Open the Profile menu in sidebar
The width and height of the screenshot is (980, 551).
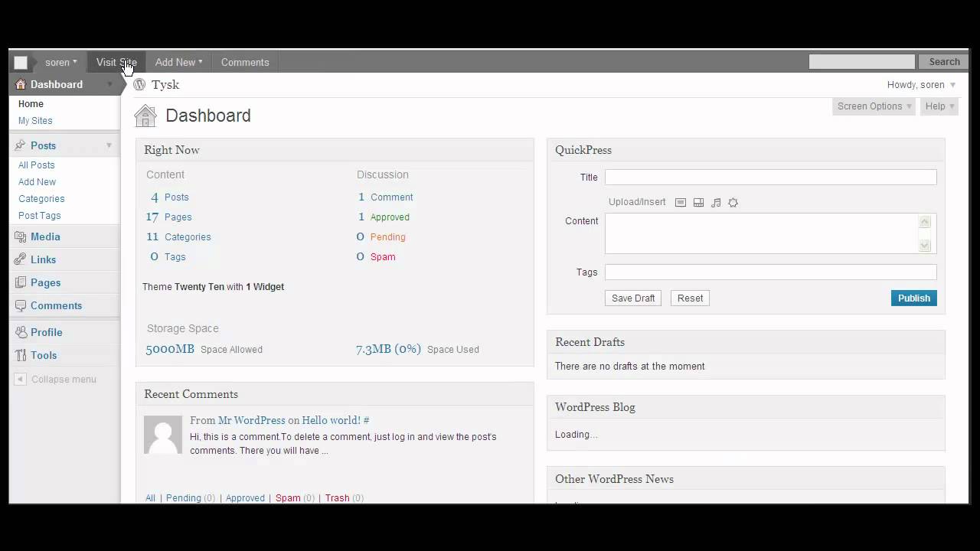[x=47, y=332]
